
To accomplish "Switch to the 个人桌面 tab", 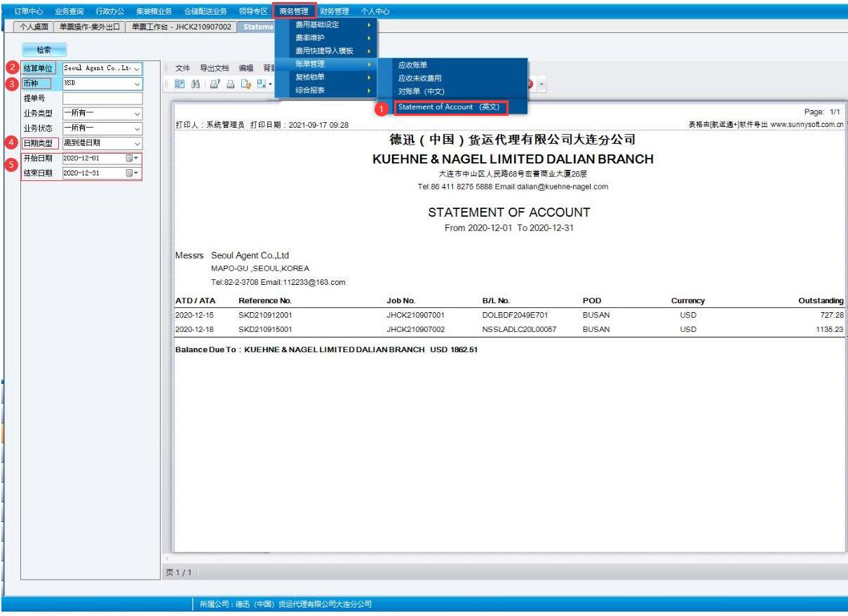I will tap(34, 27).
